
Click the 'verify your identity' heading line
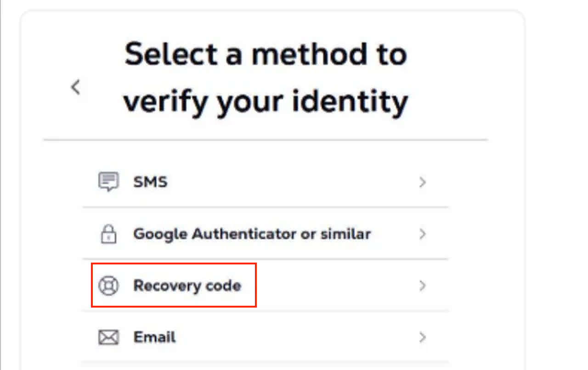point(266,101)
